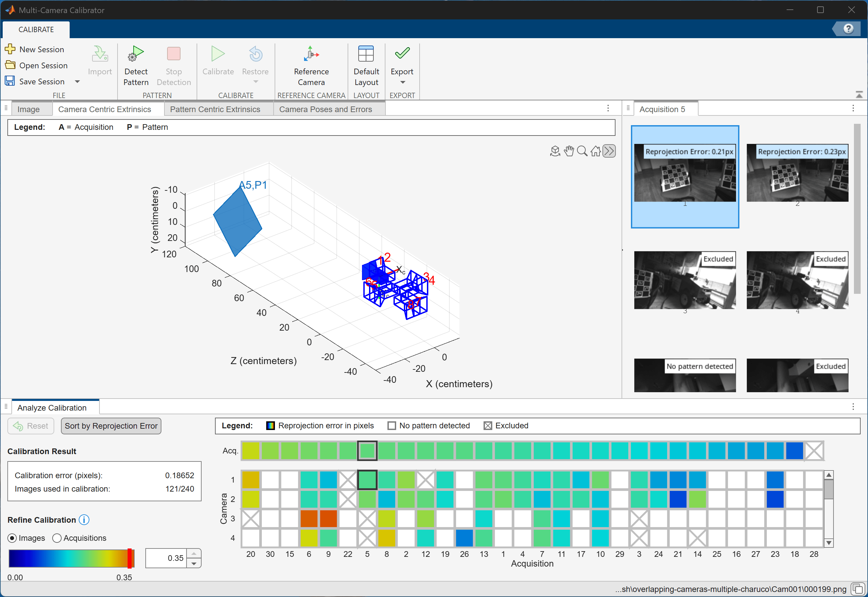The width and height of the screenshot is (868, 597).
Task: Open the Pattern Centric Extrinsics tab
Action: (215, 109)
